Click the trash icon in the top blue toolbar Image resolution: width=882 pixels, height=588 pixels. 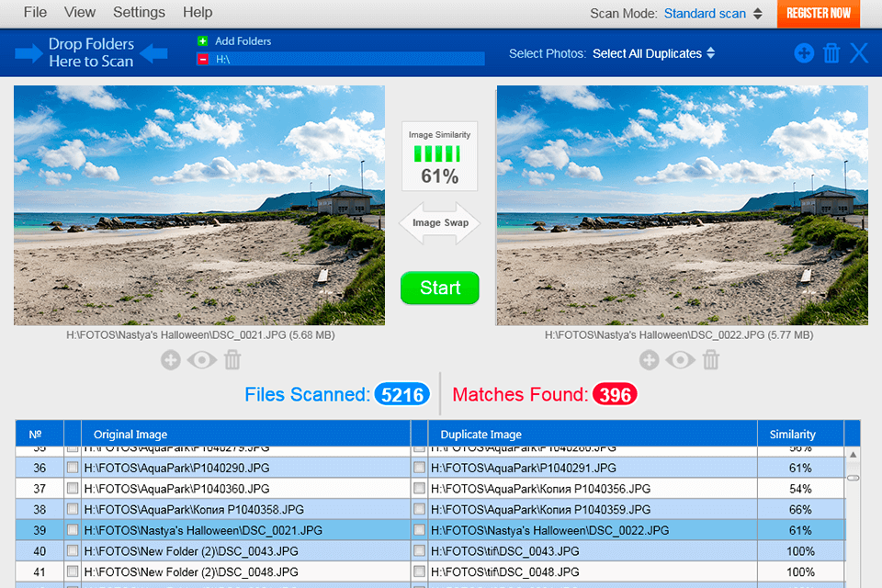click(x=831, y=53)
